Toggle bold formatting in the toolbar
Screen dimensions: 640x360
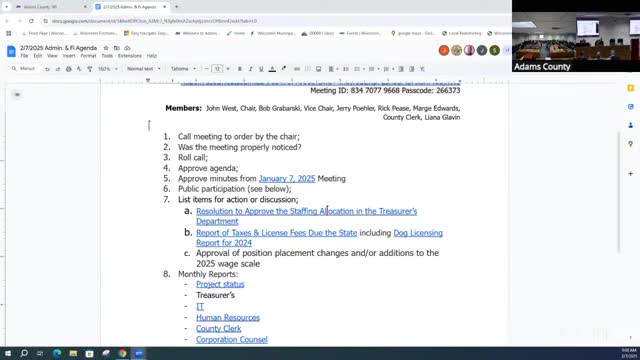point(240,69)
